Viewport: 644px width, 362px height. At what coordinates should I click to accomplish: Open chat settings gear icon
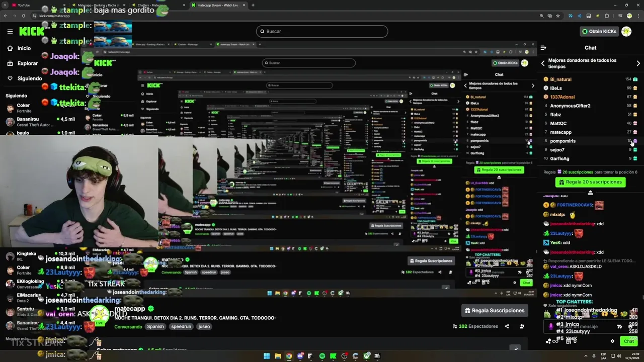point(612,341)
